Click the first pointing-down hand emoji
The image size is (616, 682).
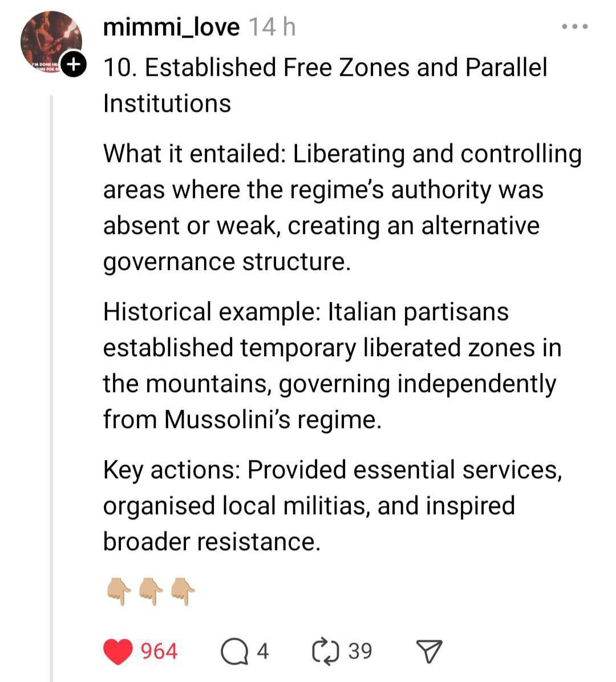[x=119, y=590]
